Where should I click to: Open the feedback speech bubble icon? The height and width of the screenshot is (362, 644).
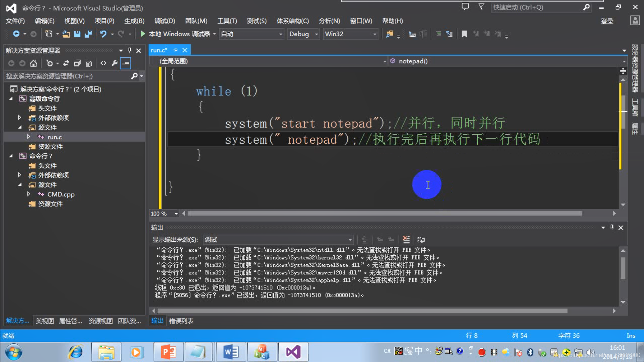(x=465, y=7)
